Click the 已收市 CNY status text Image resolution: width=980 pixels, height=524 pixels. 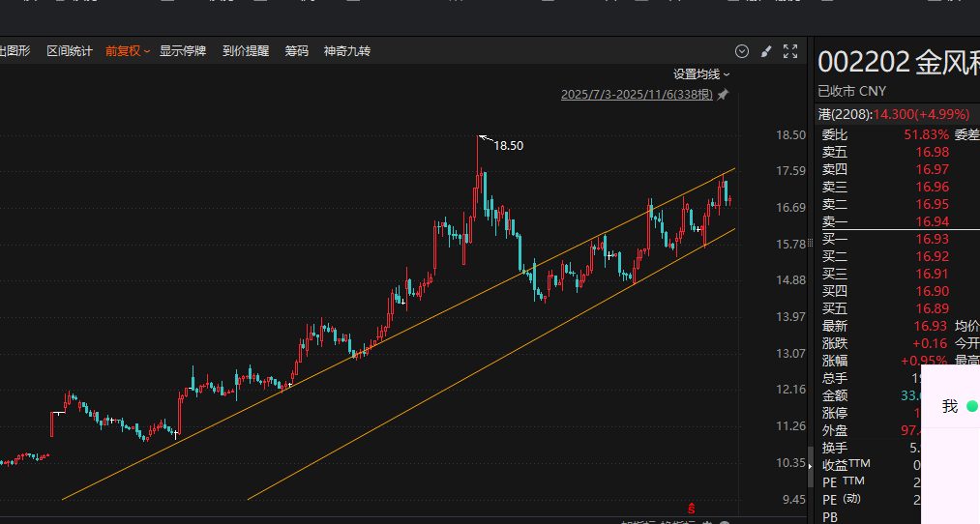pos(852,91)
